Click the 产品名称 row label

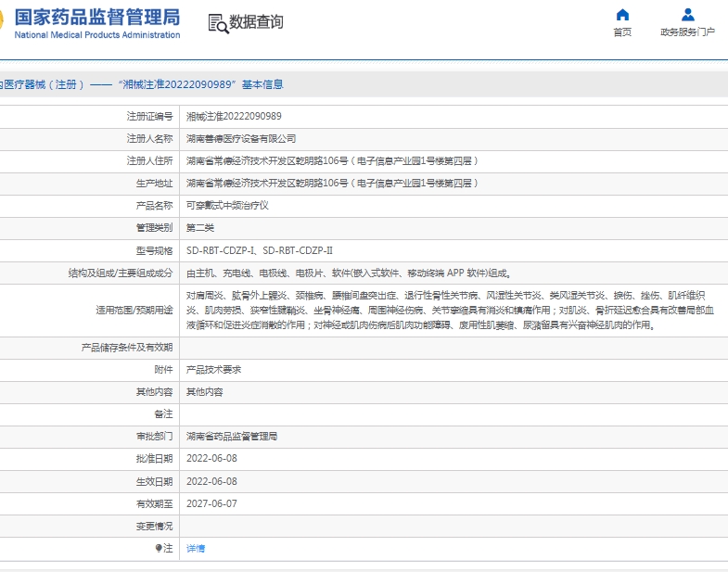(x=154, y=206)
